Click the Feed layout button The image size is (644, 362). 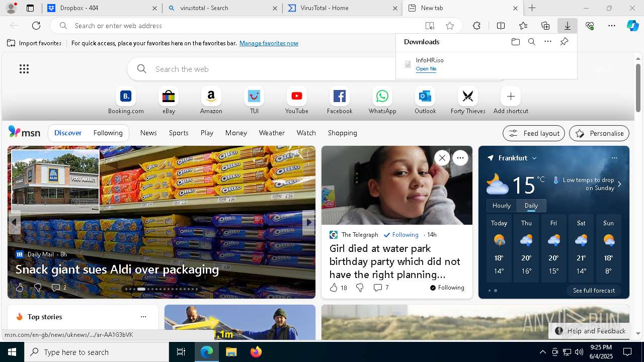[x=534, y=133]
